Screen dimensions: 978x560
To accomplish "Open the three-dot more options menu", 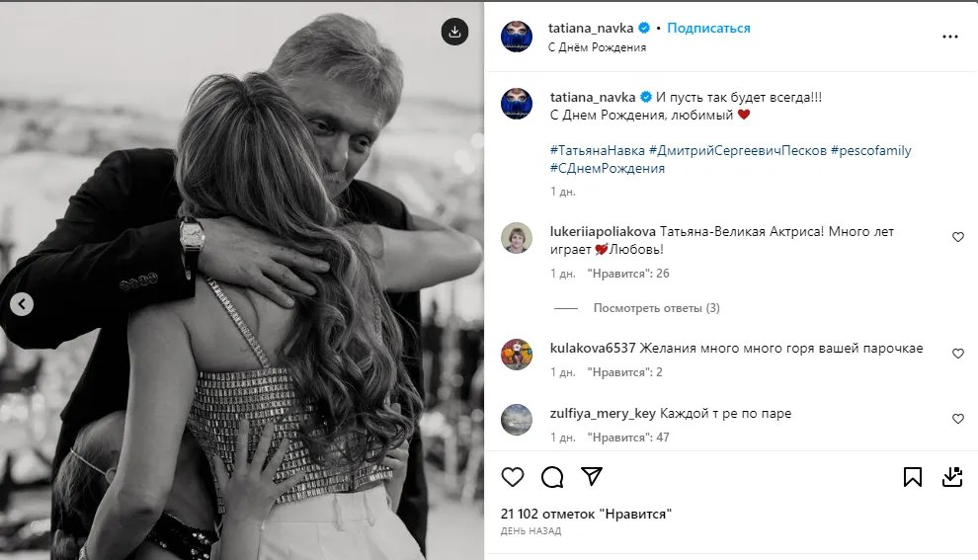I will pyautogui.click(x=950, y=37).
